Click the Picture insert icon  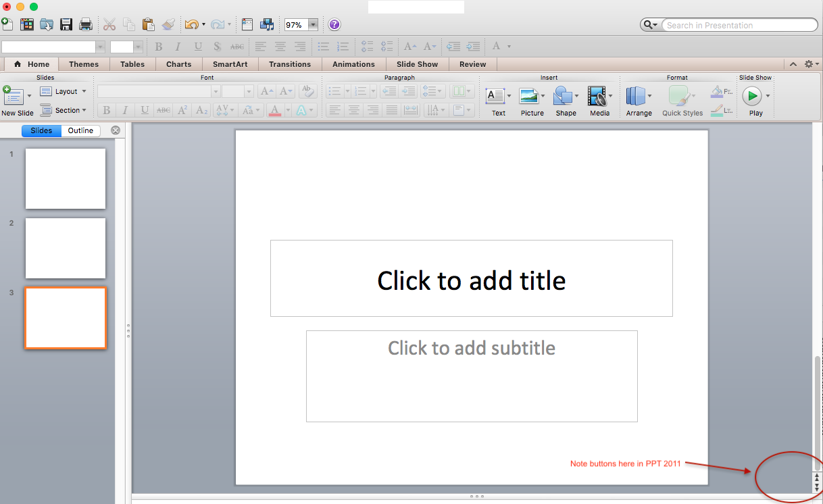tap(528, 96)
